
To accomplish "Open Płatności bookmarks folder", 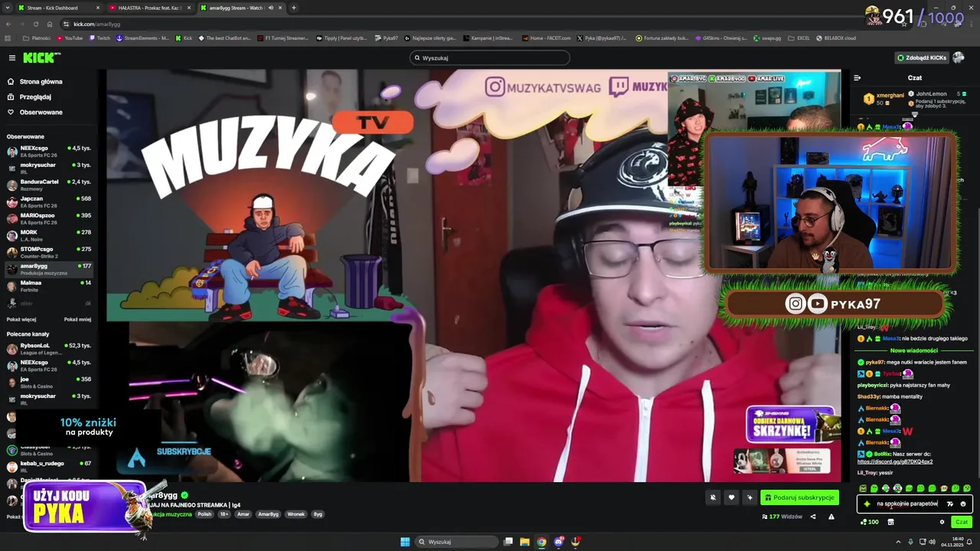I will pyautogui.click(x=37, y=37).
